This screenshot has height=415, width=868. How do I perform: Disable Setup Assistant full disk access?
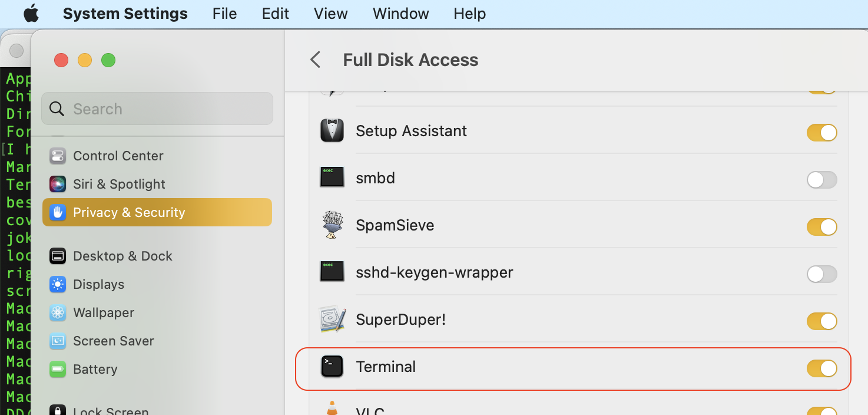[822, 133]
